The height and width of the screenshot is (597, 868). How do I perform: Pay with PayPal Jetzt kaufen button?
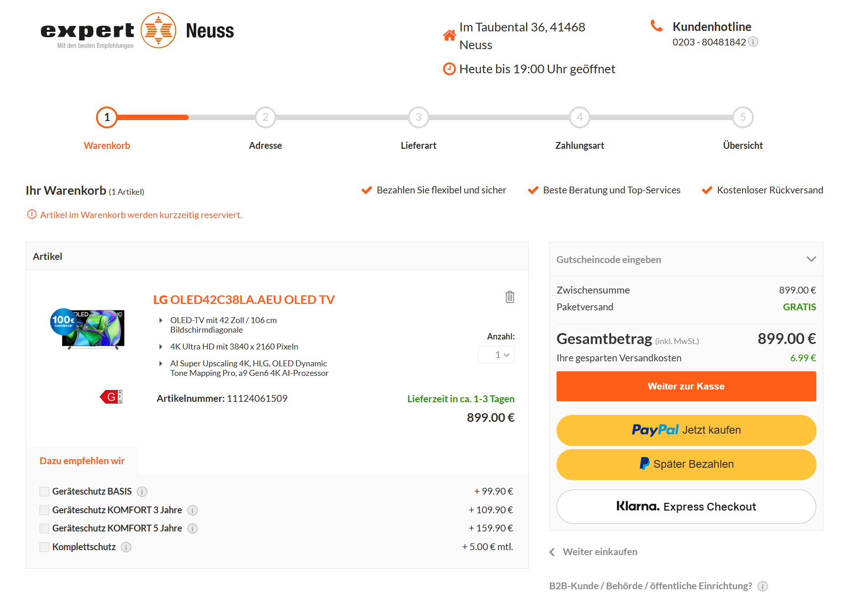pyautogui.click(x=686, y=430)
